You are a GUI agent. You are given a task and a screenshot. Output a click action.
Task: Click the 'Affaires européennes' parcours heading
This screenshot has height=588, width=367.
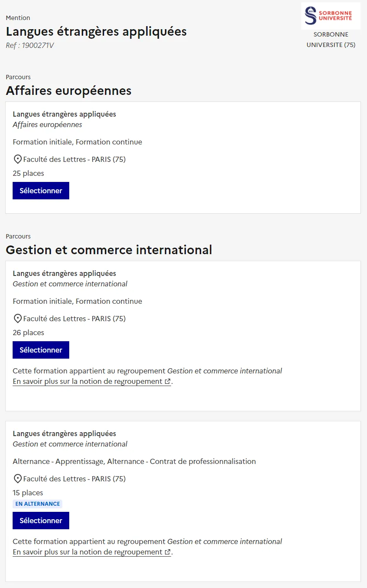point(68,91)
